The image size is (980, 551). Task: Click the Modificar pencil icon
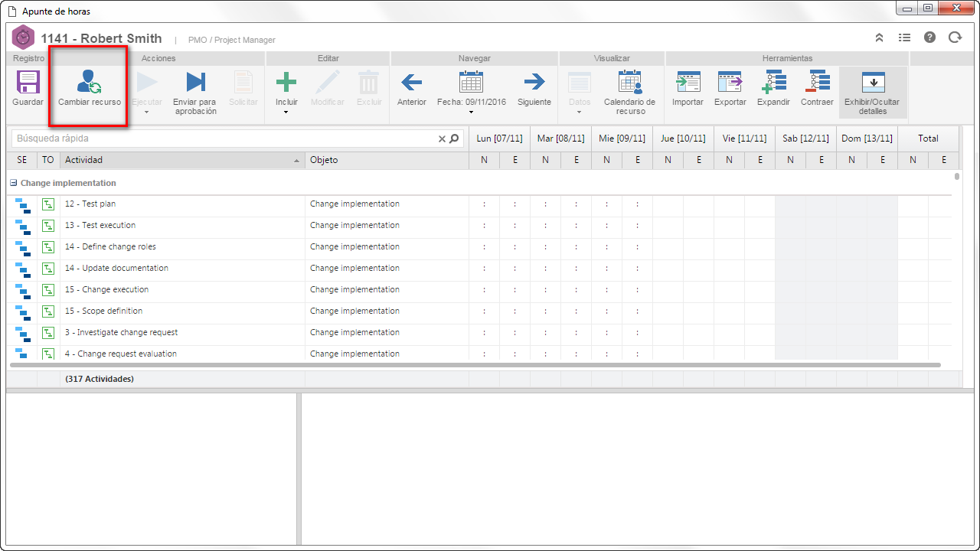328,82
